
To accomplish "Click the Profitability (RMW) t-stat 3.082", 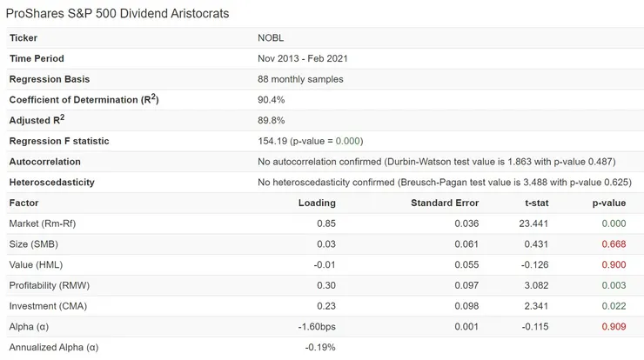I will pos(536,285).
